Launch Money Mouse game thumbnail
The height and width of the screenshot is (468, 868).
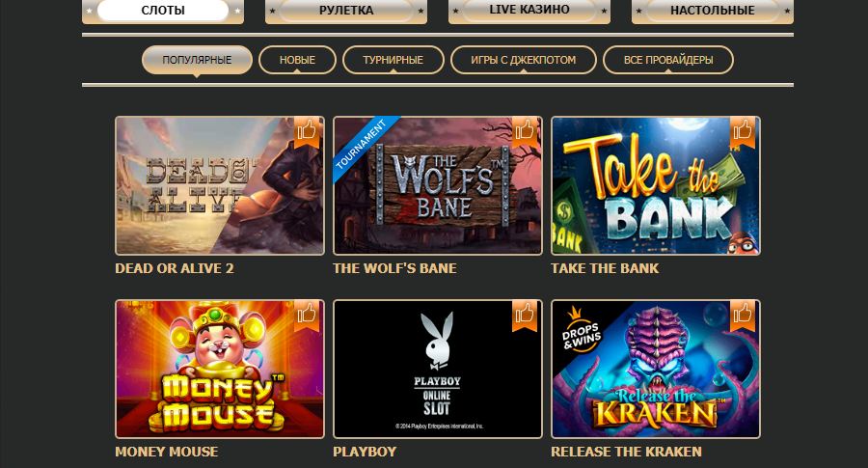coord(220,369)
